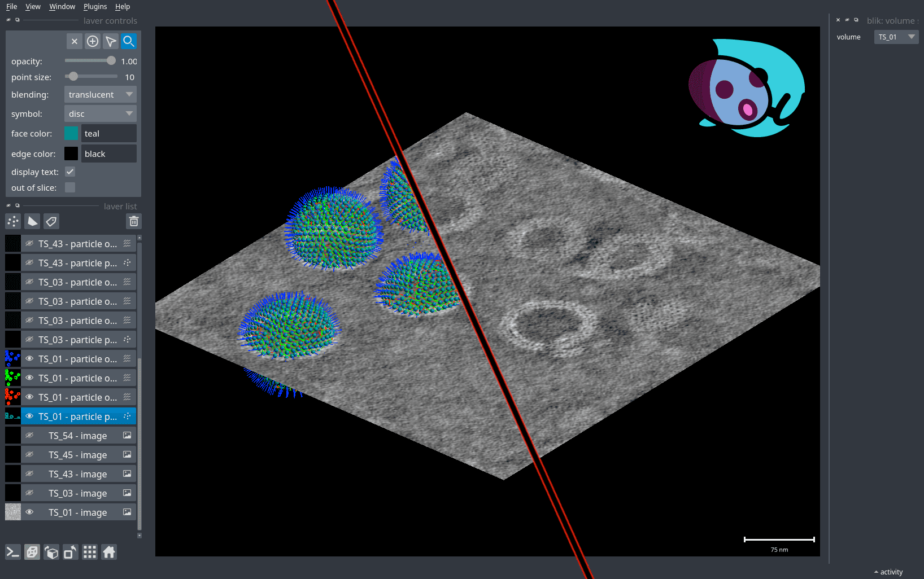924x579 pixels.
Task: Create a new shapes layer
Action: (x=32, y=221)
